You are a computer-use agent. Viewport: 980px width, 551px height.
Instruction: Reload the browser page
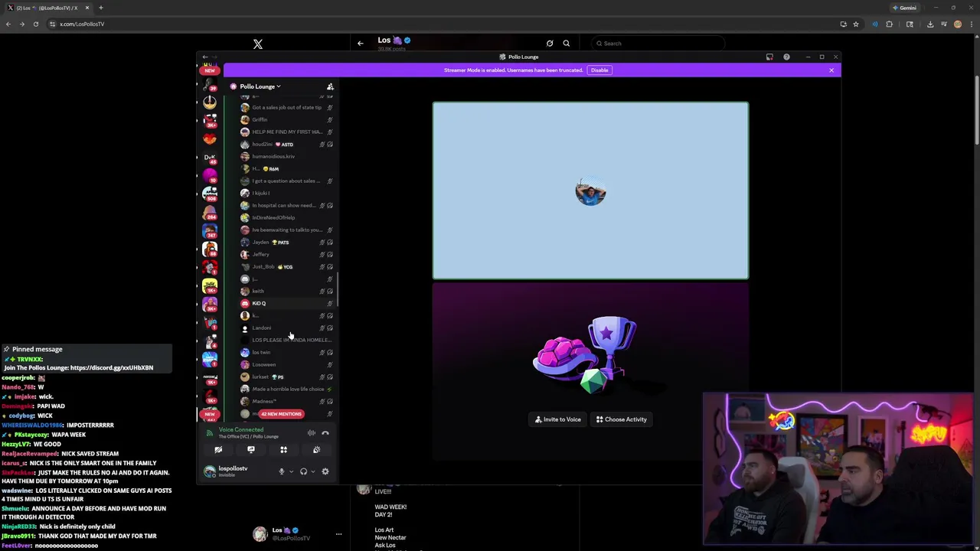point(35,24)
